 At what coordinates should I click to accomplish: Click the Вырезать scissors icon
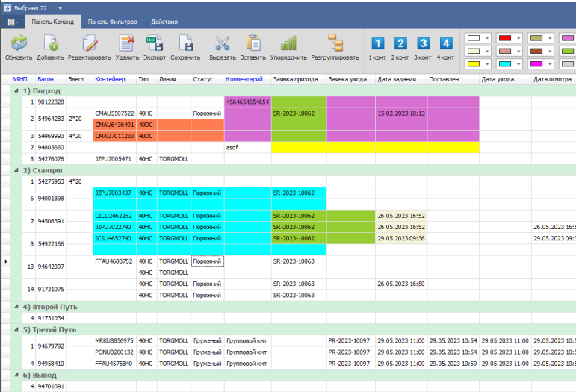(223, 44)
